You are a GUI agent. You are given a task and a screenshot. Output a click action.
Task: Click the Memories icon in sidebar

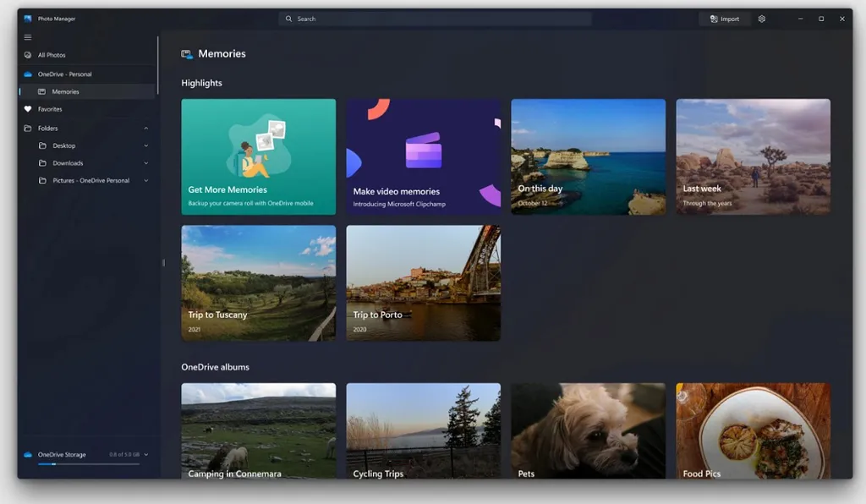(x=42, y=91)
